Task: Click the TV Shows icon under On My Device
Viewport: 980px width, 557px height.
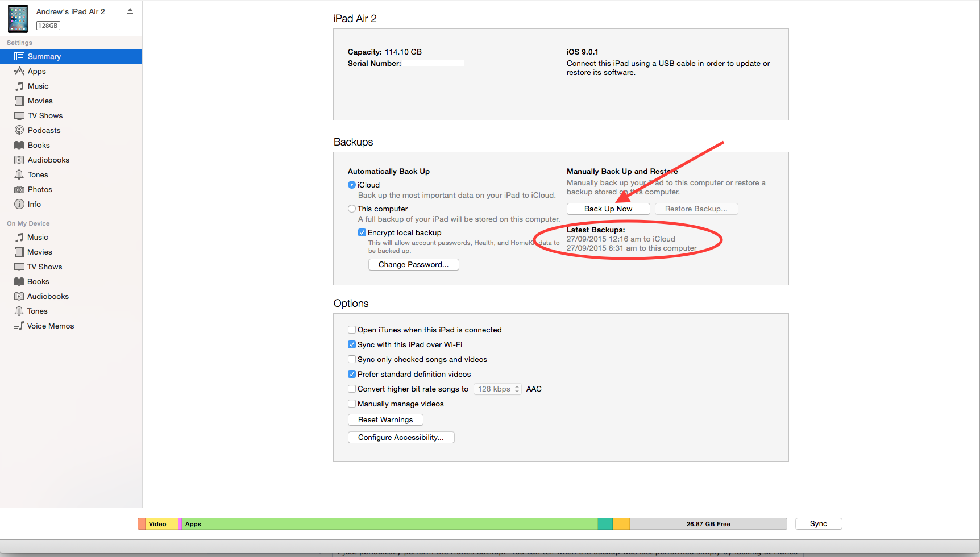Action: (19, 267)
